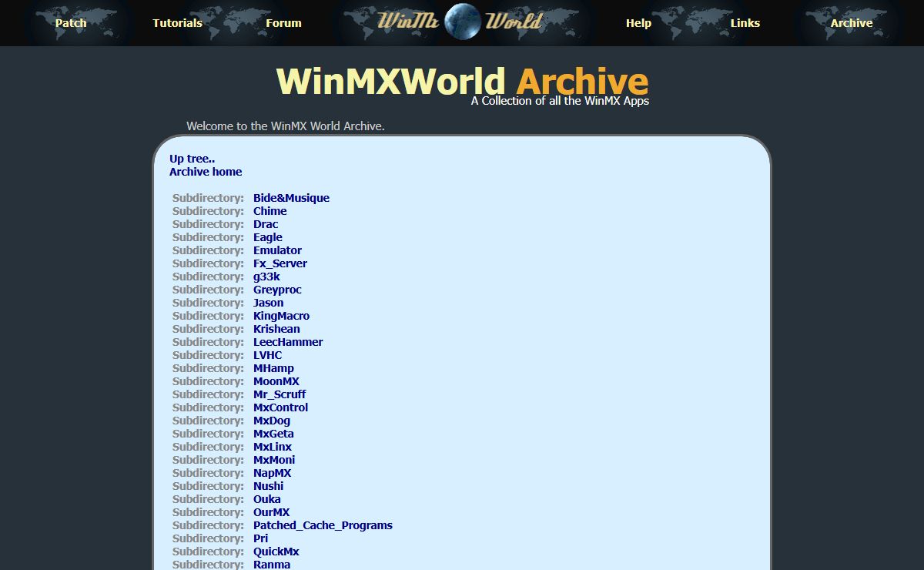The height and width of the screenshot is (570, 924).
Task: Click the 'Welcome to the WinMX World Archive.' text
Action: [286, 126]
